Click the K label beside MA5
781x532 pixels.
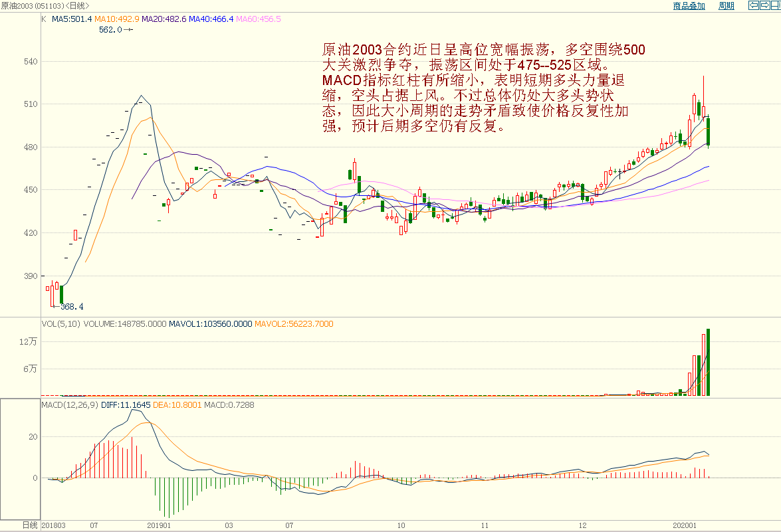coord(44,19)
